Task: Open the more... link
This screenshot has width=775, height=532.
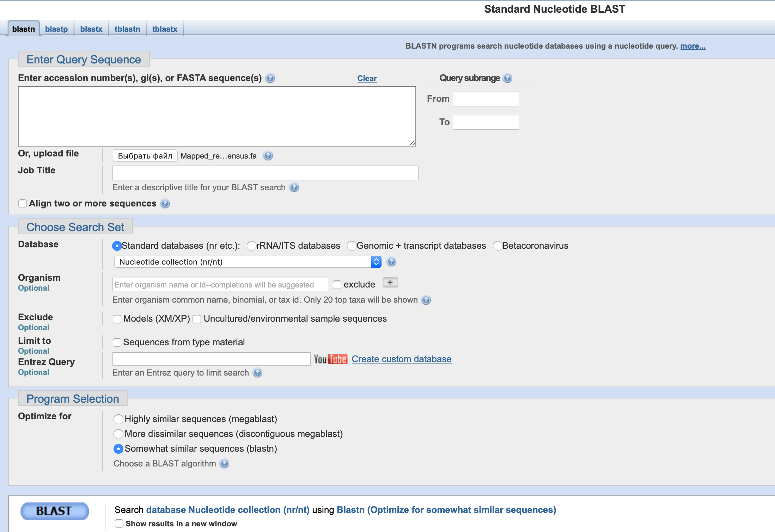Action: coord(693,46)
